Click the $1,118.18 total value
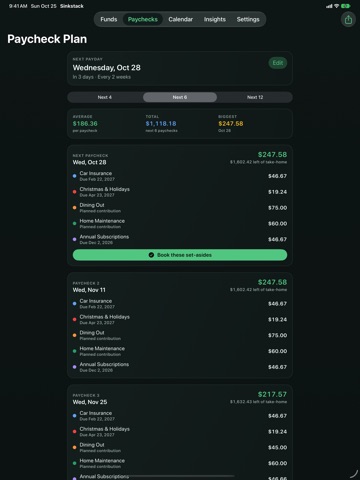The width and height of the screenshot is (360, 480). pos(161,124)
